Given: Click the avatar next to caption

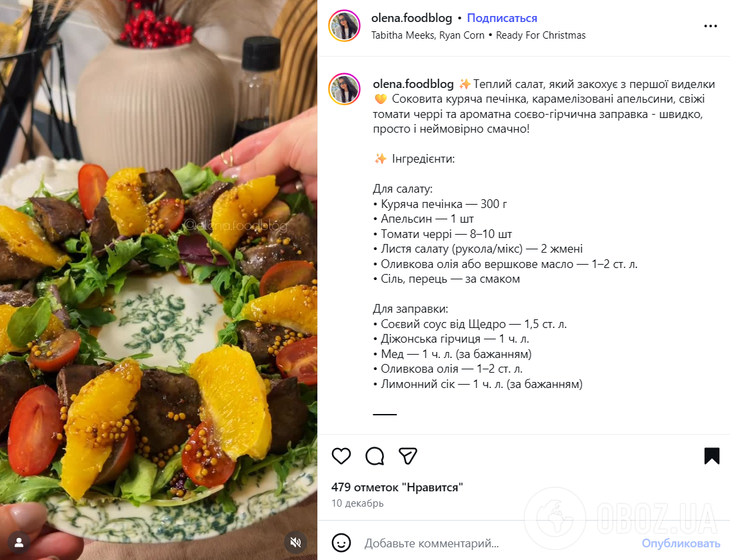Looking at the screenshot, I should (x=345, y=89).
